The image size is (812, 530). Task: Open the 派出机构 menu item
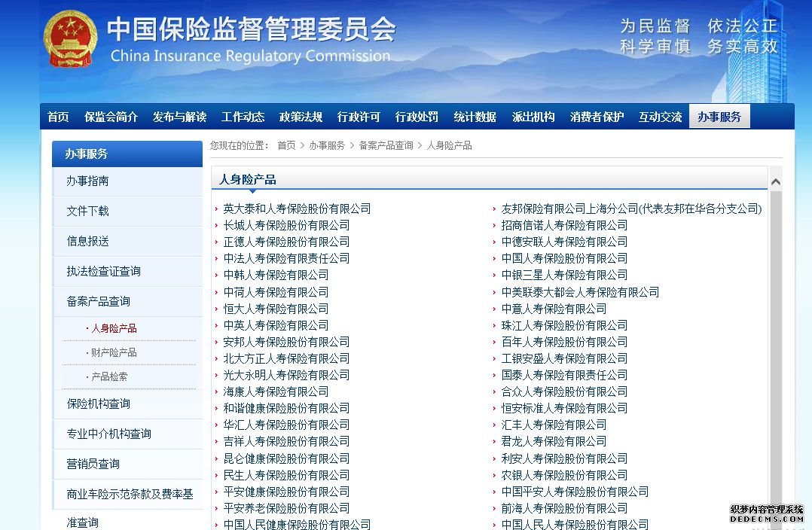click(x=533, y=117)
